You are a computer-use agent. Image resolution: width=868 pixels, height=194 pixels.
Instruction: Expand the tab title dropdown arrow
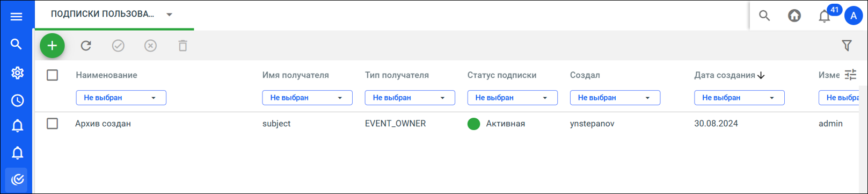pos(170,15)
